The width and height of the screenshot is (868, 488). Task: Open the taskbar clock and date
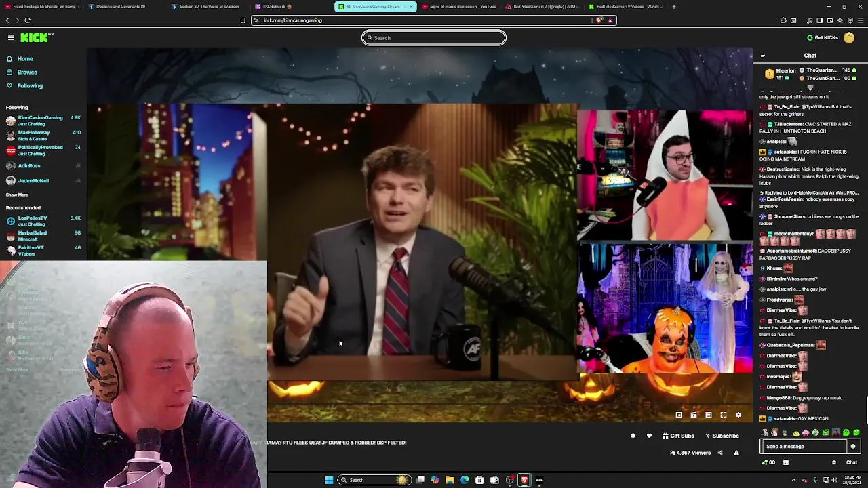click(x=853, y=480)
